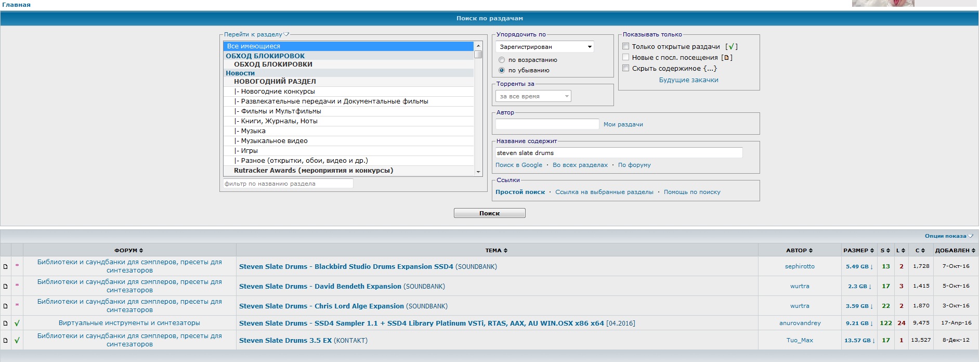Click the red asterisk status icon in the Chris Lord Alge row
Screen dimensions: 980x362
[x=17, y=305]
